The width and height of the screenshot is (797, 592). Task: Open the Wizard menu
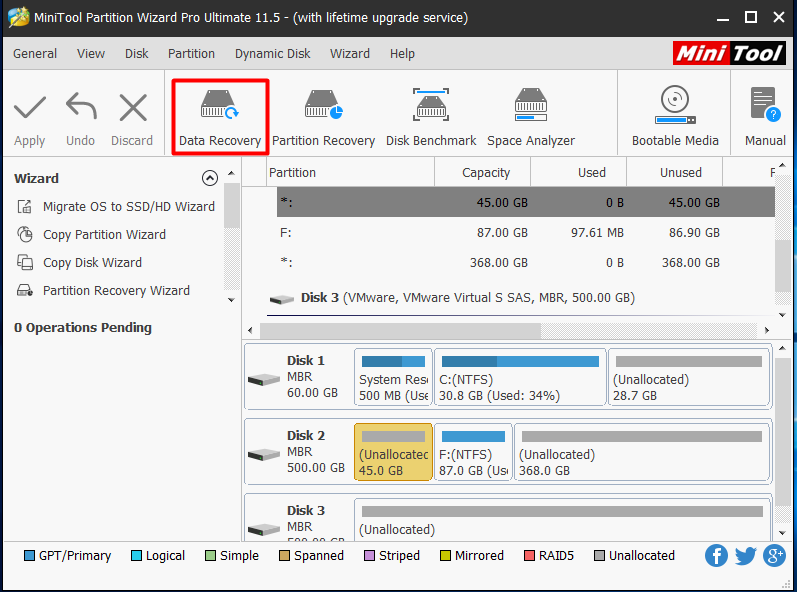pos(349,53)
